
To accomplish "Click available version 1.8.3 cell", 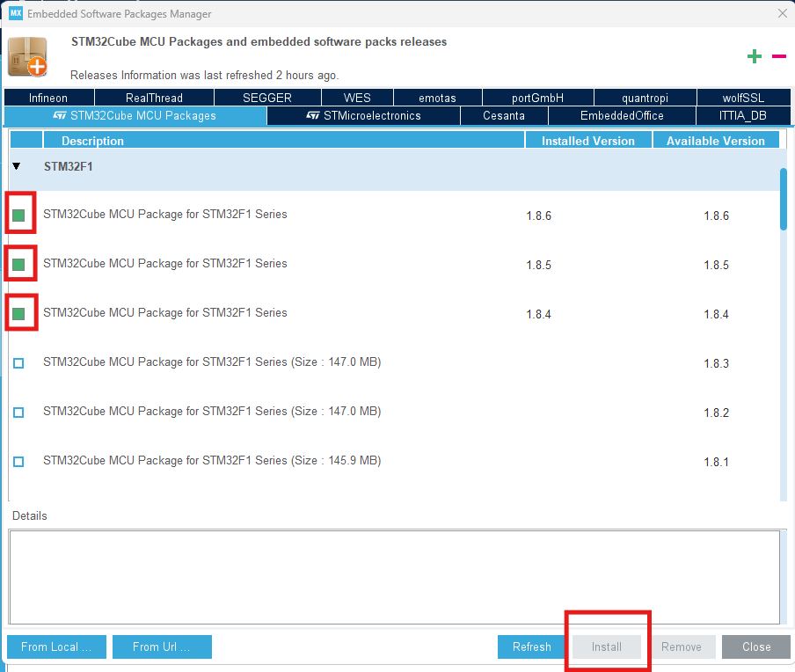I will (717, 363).
